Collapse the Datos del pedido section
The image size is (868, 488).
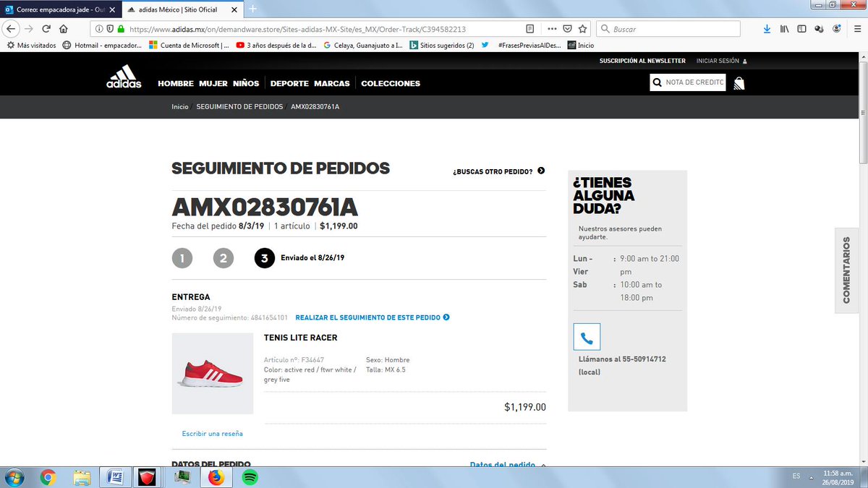click(508, 465)
